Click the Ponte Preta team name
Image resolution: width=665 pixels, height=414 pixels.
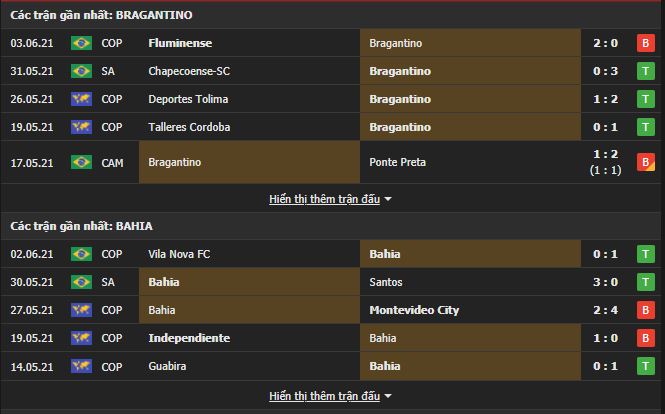tap(397, 162)
